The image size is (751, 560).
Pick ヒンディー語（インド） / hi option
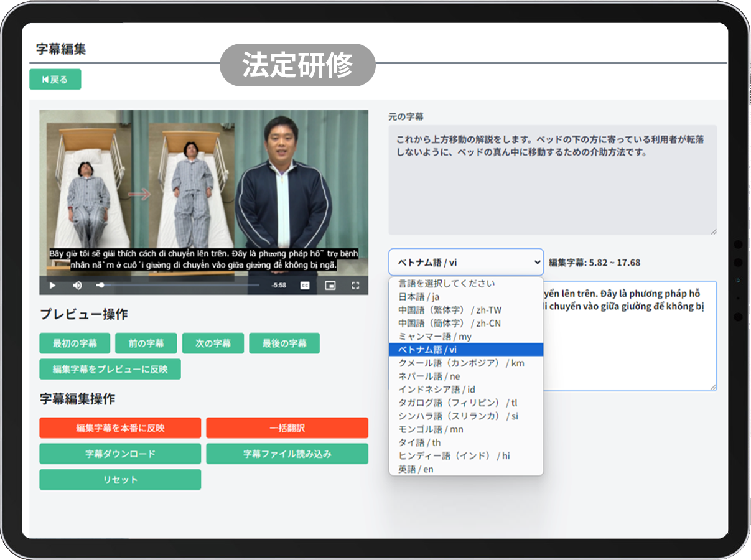[x=466, y=456]
